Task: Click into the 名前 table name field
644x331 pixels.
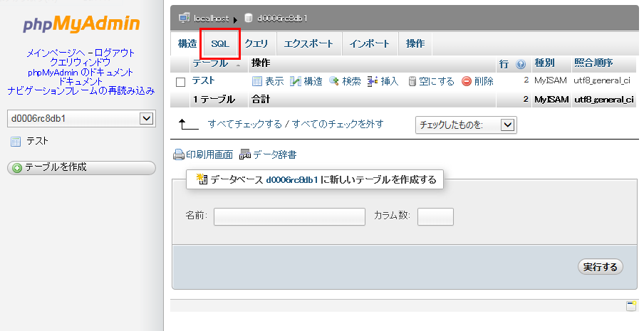Action: click(x=289, y=216)
